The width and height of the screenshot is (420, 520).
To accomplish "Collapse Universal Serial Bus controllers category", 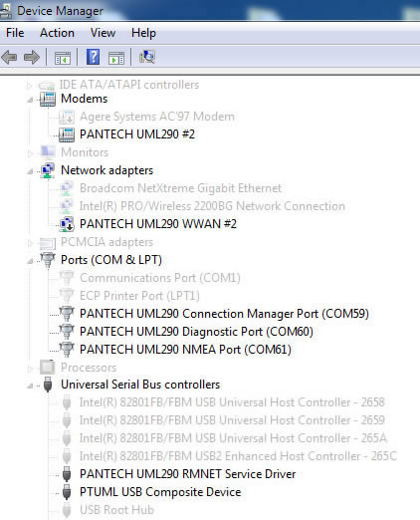I will 30,386.
